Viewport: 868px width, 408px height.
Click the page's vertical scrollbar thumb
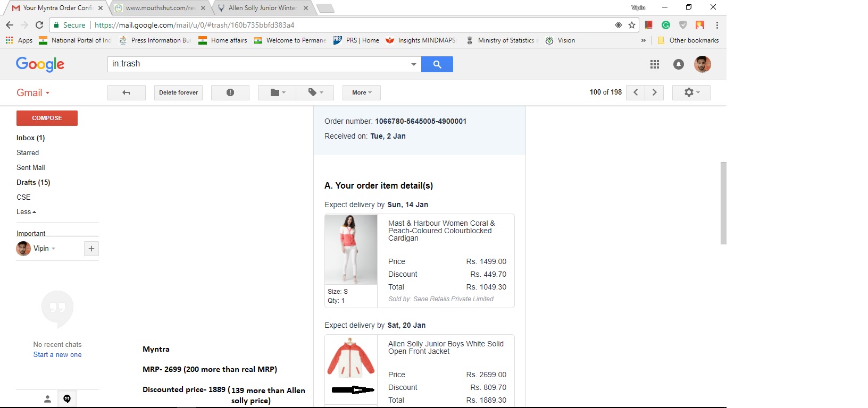(x=723, y=203)
